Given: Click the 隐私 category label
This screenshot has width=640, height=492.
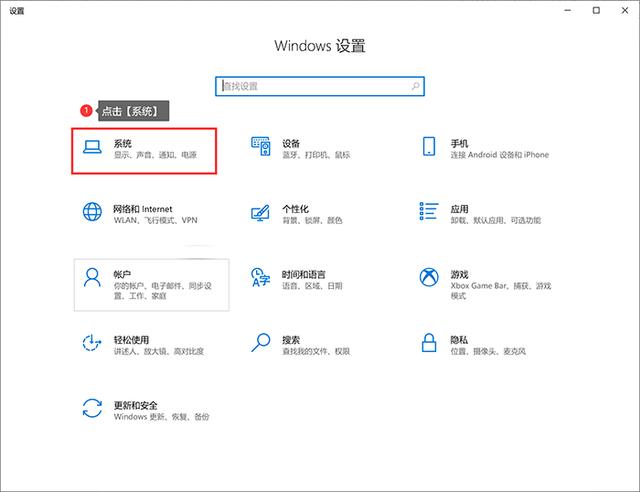Looking at the screenshot, I should pyautogui.click(x=459, y=339).
